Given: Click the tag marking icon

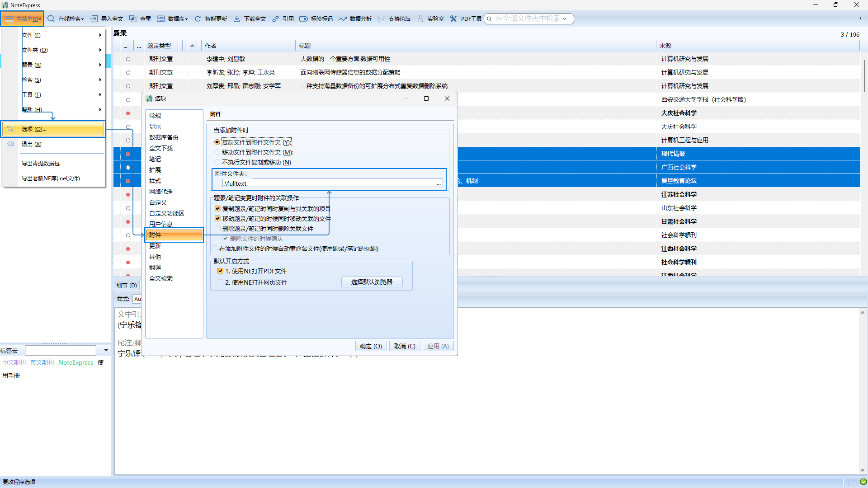Looking at the screenshot, I should click(x=303, y=19).
